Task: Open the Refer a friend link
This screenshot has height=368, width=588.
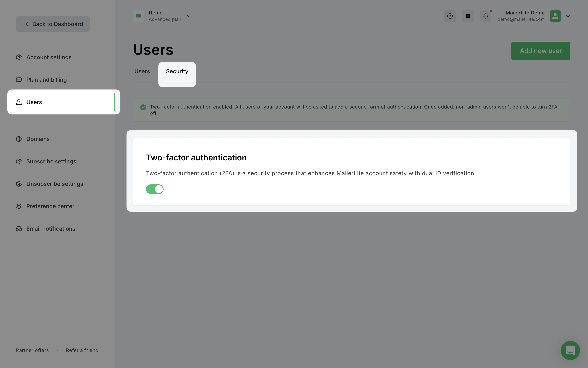Action: click(82, 350)
